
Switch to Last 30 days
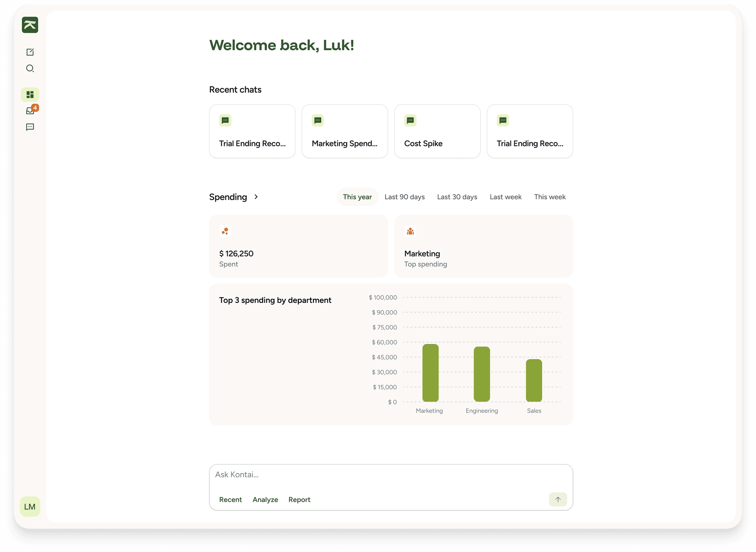457,197
